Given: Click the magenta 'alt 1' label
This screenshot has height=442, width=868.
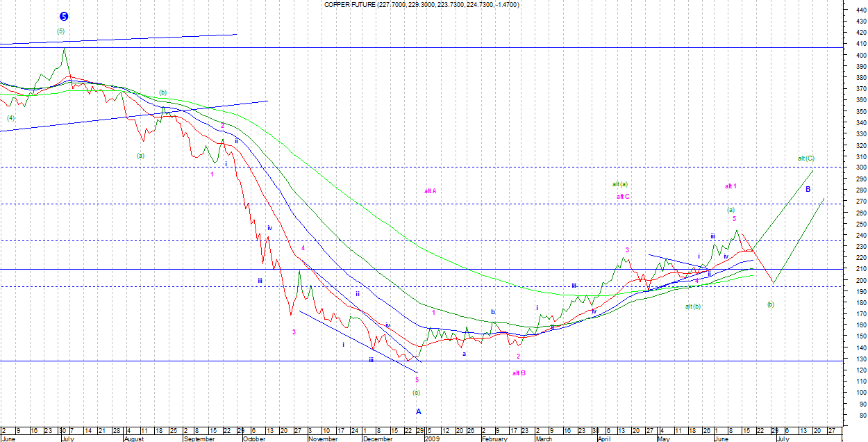Looking at the screenshot, I should click(x=731, y=186).
